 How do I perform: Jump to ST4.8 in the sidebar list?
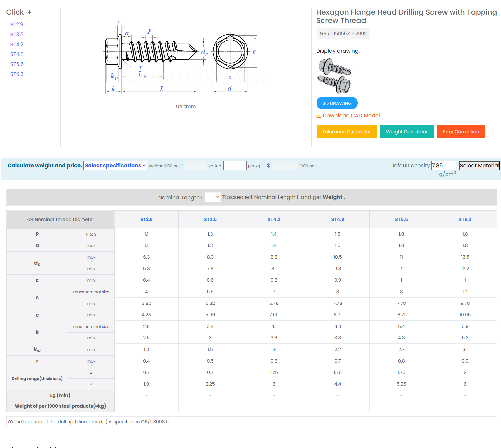[17, 54]
